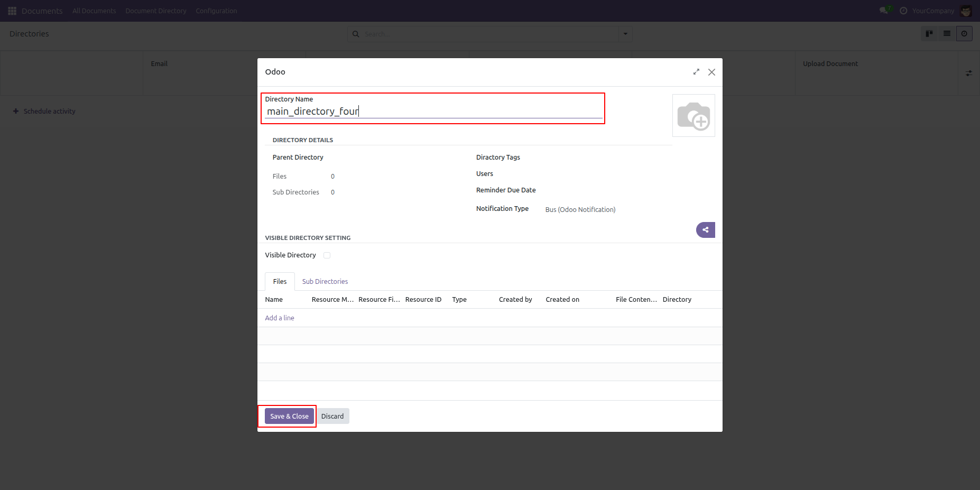This screenshot has height=490, width=980.
Task: Click the Save & Close button
Action: [x=289, y=417]
